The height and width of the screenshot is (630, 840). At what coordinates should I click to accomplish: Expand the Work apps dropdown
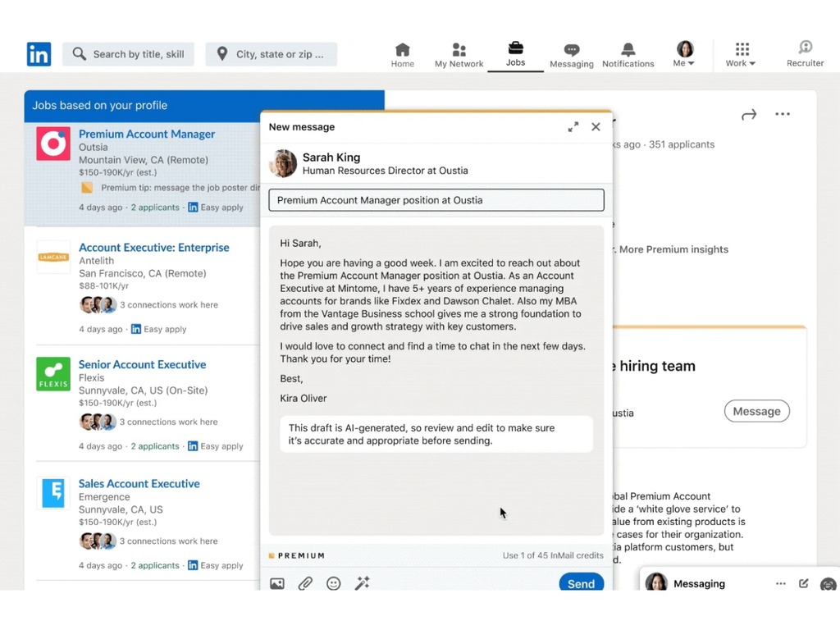tap(741, 55)
